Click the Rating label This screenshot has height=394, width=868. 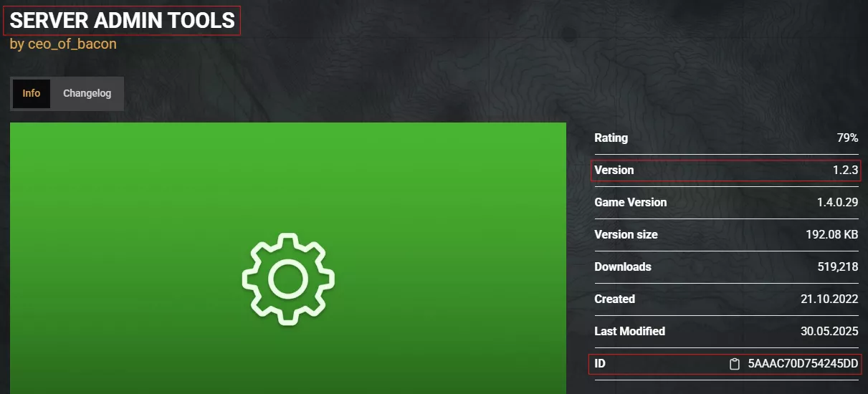tap(611, 138)
